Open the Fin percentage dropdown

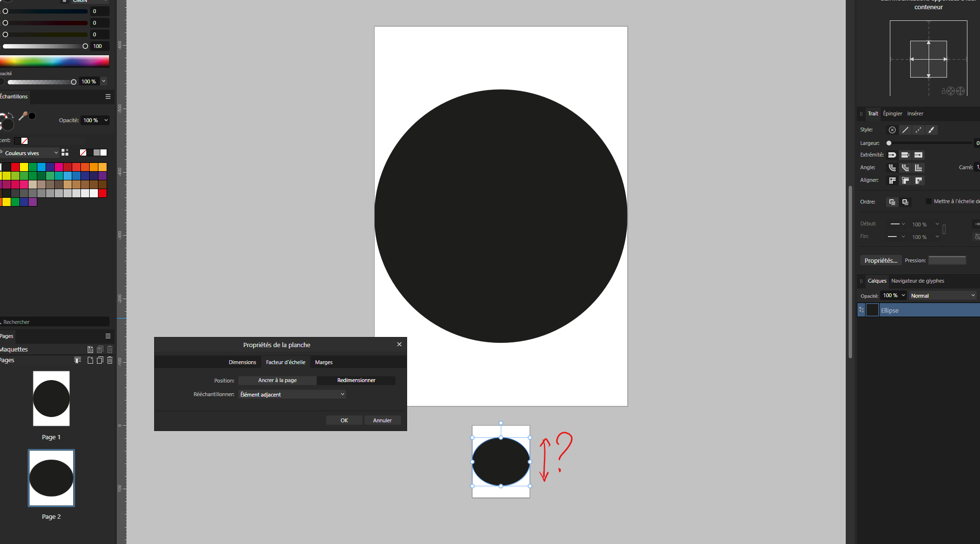coord(937,237)
